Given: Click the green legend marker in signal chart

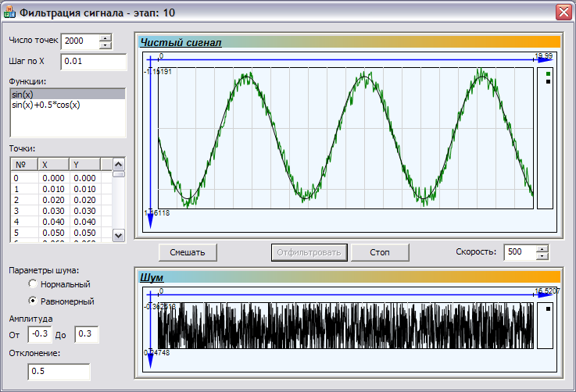Looking at the screenshot, I should click(548, 73).
